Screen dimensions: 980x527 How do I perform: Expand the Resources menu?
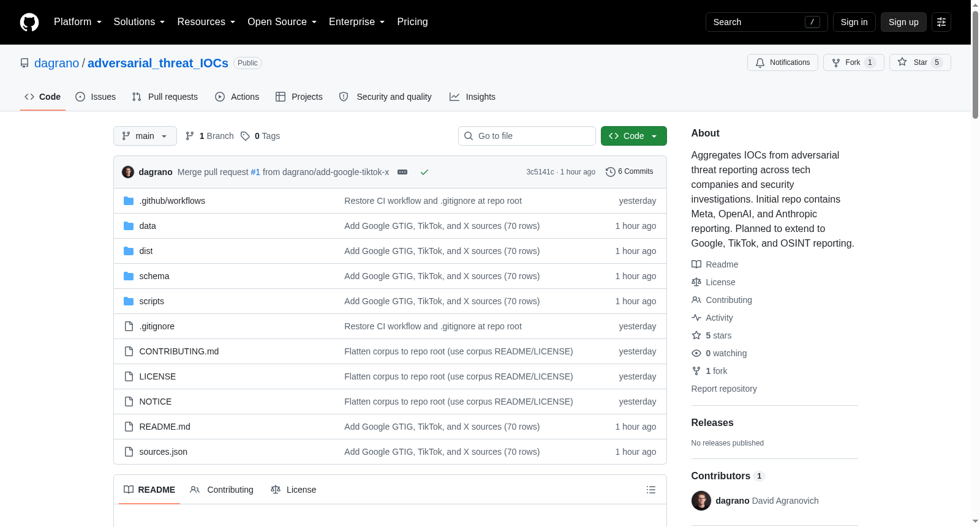click(x=206, y=22)
